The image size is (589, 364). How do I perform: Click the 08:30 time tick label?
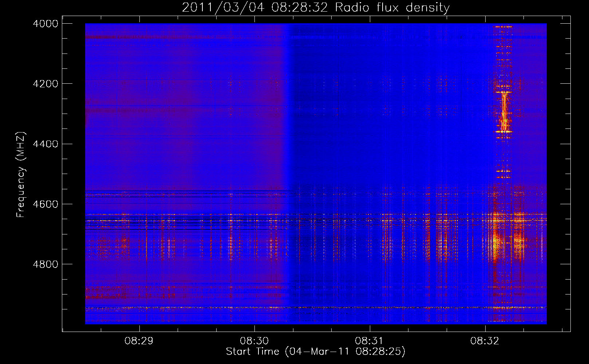[x=254, y=341]
